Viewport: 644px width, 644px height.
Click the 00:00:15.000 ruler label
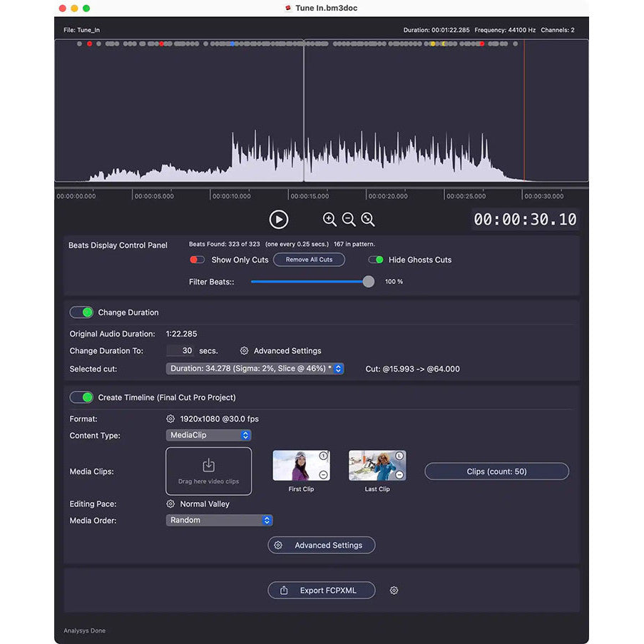tap(310, 196)
